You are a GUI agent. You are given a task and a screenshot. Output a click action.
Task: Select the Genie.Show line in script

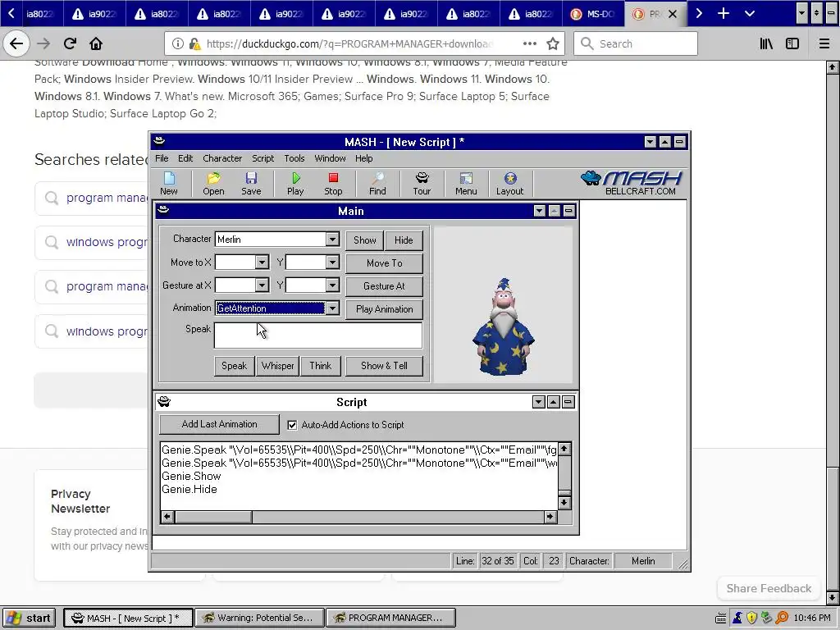pyautogui.click(x=191, y=476)
